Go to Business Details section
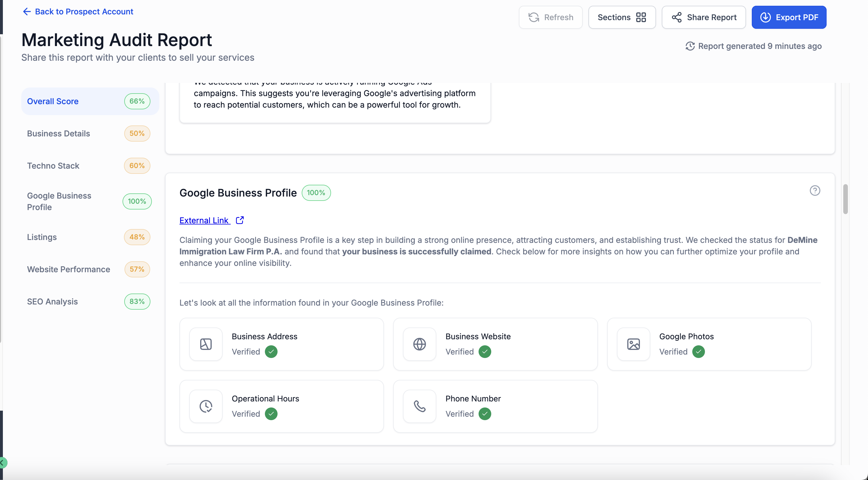This screenshot has height=480, width=868. 58,134
